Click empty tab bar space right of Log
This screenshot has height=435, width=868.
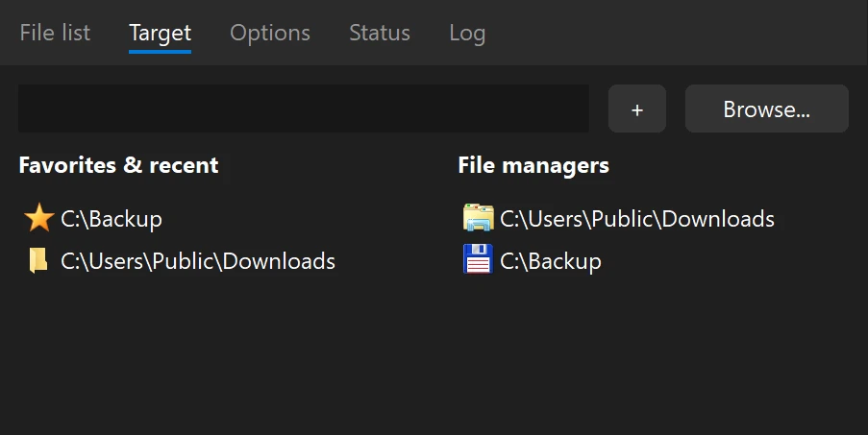click(673, 33)
